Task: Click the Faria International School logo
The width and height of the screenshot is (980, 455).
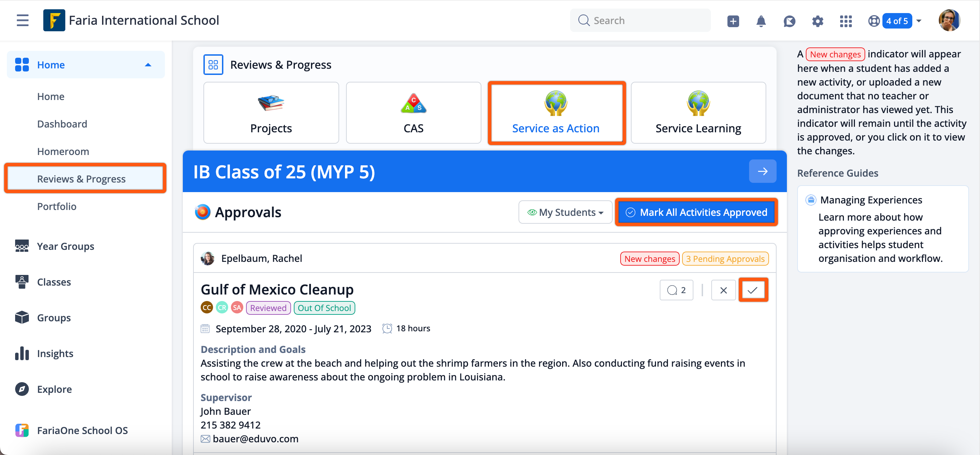Action: pos(54,20)
